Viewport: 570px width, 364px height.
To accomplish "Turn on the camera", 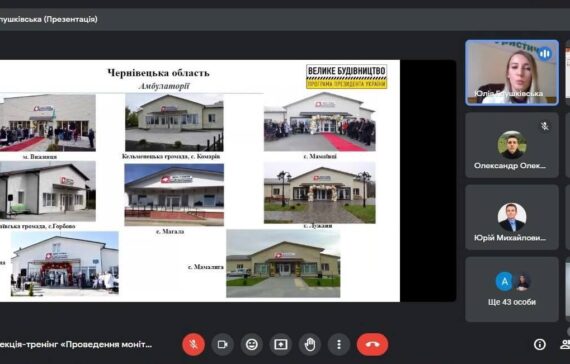I will 222,344.
